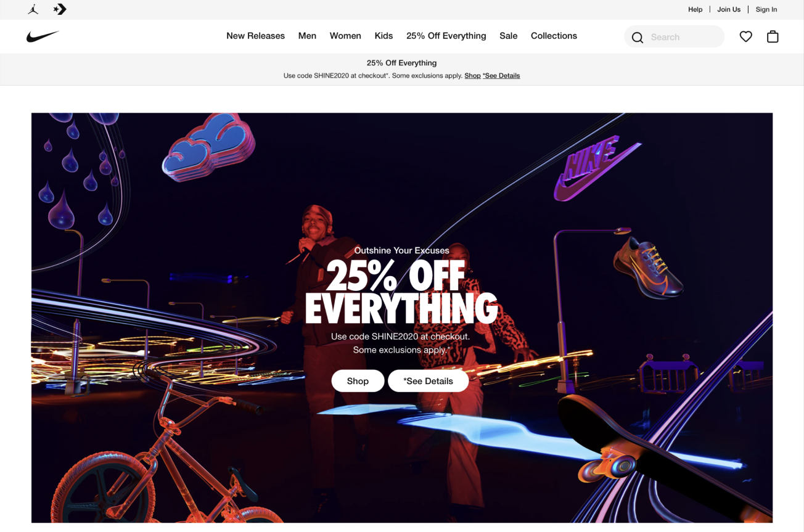The image size is (804, 532).
Task: Click the Join Us link
Action: [729, 9]
